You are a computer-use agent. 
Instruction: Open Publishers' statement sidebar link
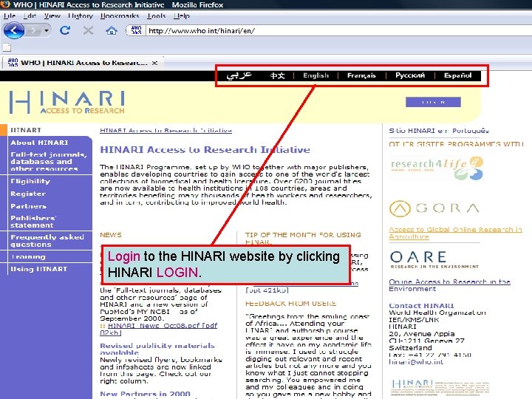tap(33, 222)
